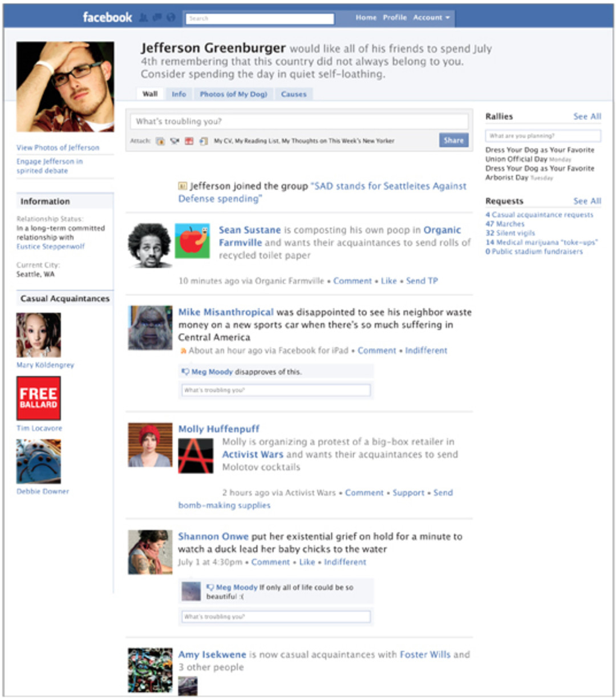Screen dimensions: 616x698
Task: Open Amy Isekwene's avatar photo
Action: pyautogui.click(x=150, y=669)
